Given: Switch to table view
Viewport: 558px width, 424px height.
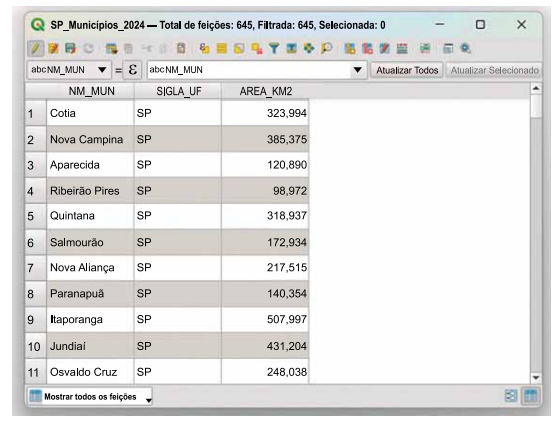Looking at the screenshot, I should tap(530, 396).
